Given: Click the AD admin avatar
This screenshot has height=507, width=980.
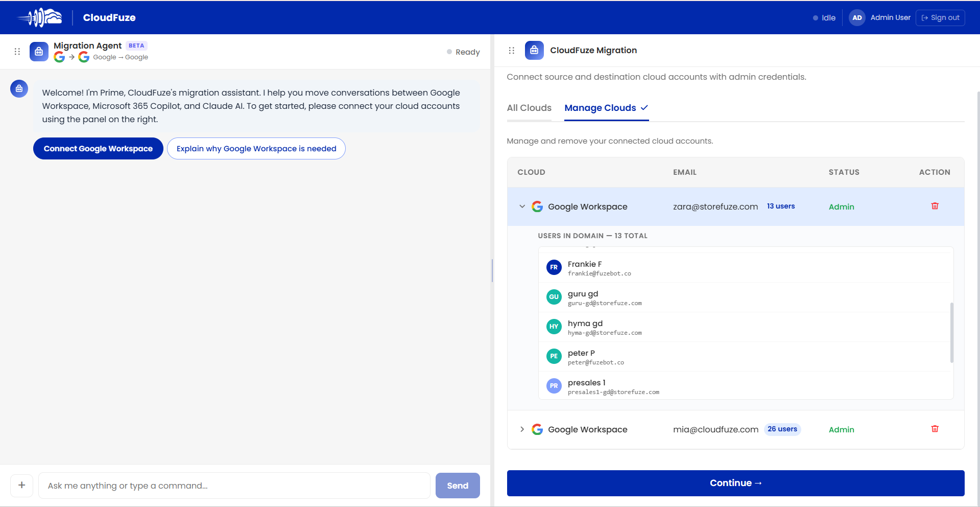Looking at the screenshot, I should 857,17.
